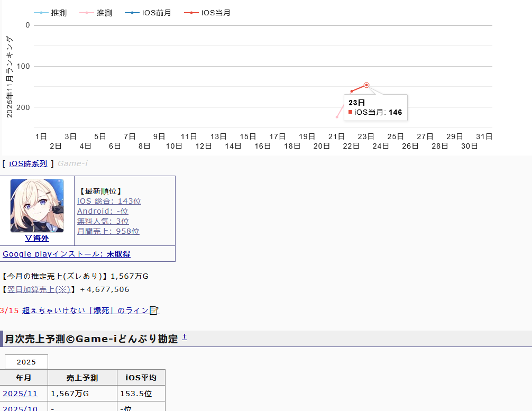The height and width of the screenshot is (411, 532).
Task: Open the 2025/10 month link
Action: [20, 408]
